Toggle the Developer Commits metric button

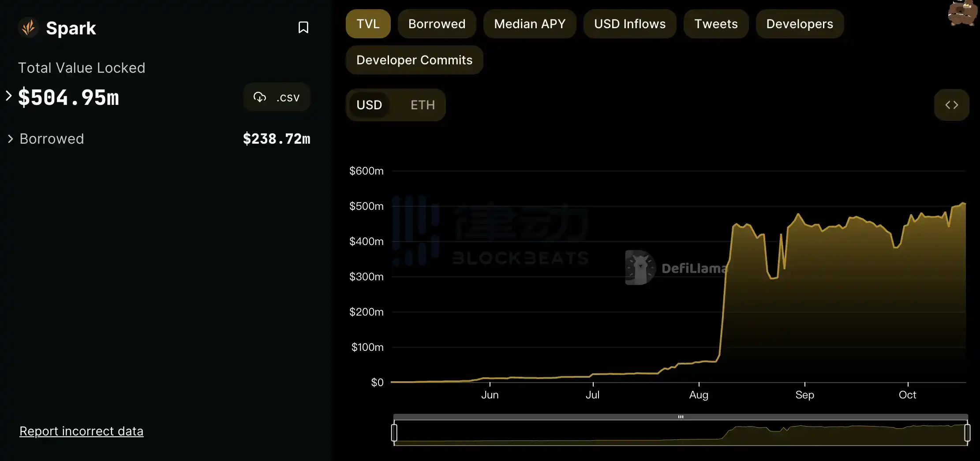414,60
